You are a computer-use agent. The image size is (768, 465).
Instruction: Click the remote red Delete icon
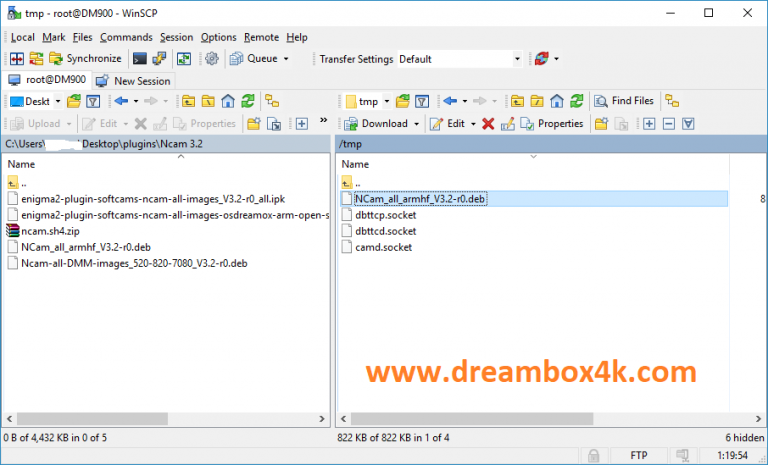point(488,124)
